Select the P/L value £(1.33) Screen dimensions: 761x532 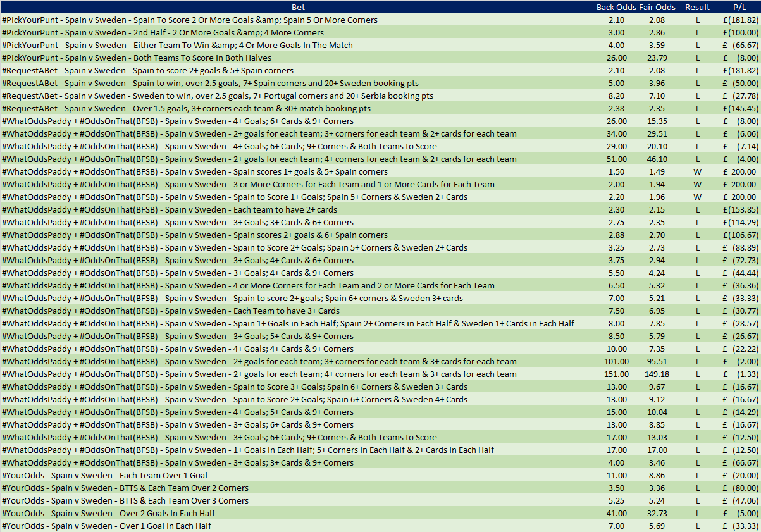(x=739, y=374)
